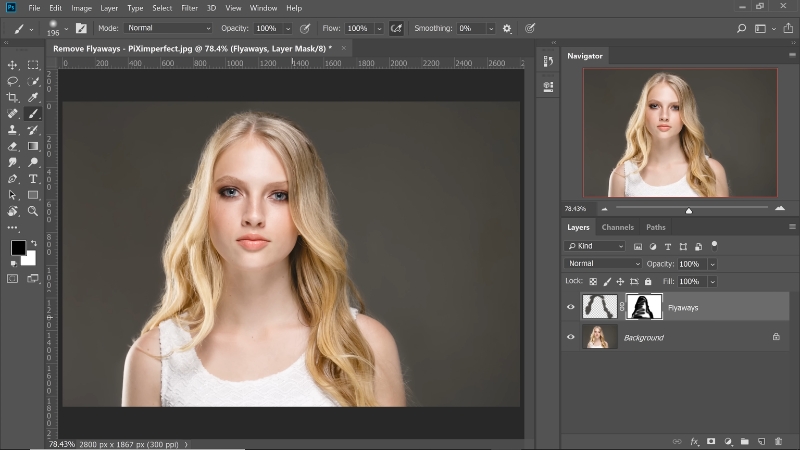This screenshot has height=450, width=800.
Task: Enable airbrush-style build-up effects
Action: click(x=396, y=29)
